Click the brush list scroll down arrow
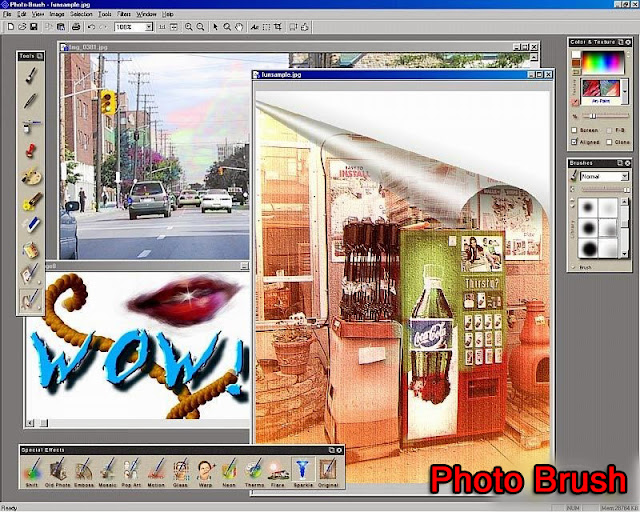The height and width of the screenshot is (512, 640). point(624,254)
